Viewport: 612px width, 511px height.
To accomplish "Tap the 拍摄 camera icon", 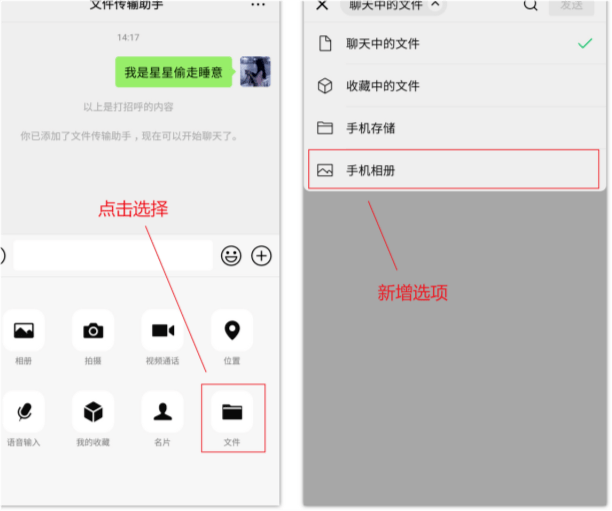I will pyautogui.click(x=93, y=330).
